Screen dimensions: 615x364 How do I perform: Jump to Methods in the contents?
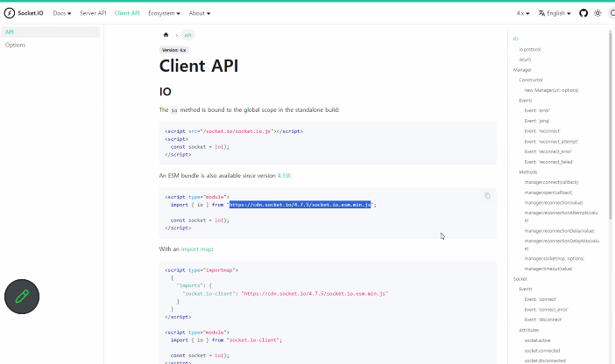click(528, 172)
